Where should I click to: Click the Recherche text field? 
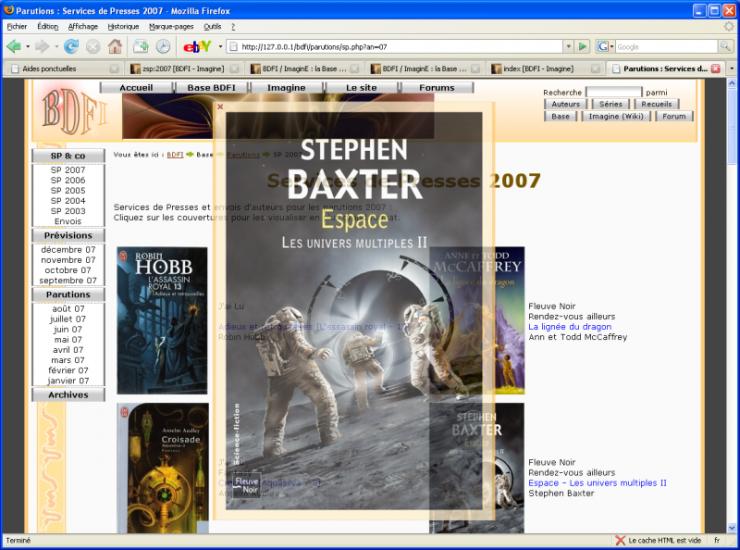click(614, 92)
